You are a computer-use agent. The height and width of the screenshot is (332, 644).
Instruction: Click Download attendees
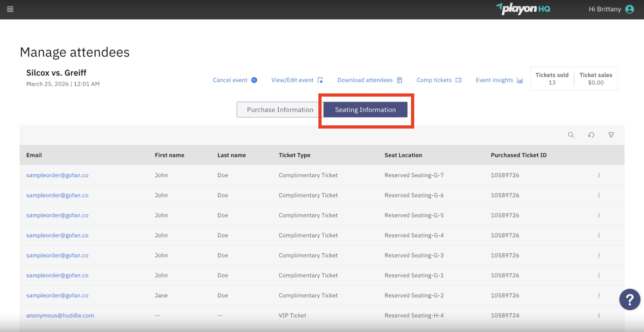(x=370, y=80)
